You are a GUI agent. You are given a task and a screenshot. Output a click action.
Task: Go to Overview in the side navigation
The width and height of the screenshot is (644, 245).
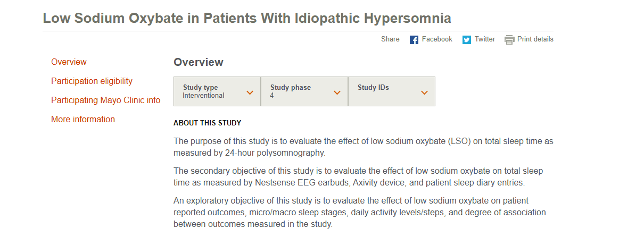(69, 62)
